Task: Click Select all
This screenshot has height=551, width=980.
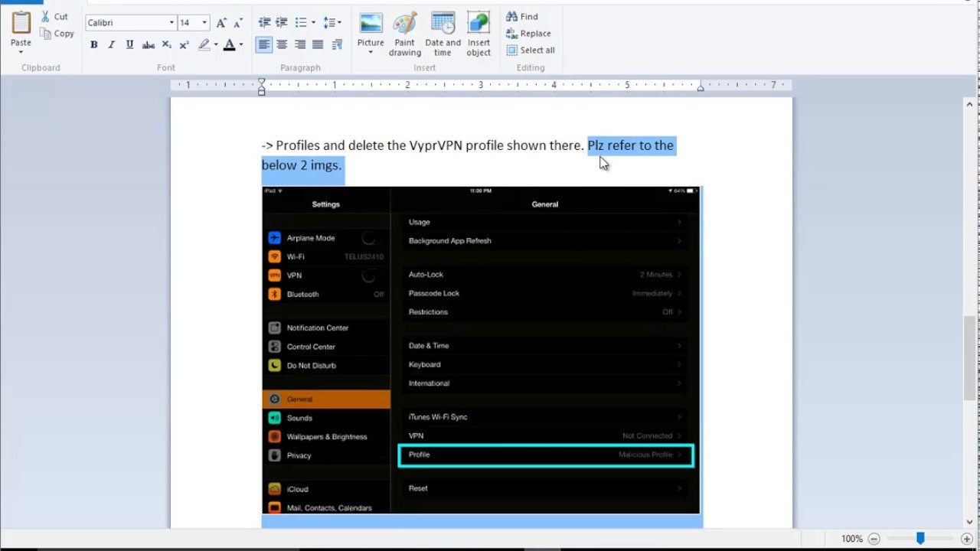Action: click(x=531, y=50)
